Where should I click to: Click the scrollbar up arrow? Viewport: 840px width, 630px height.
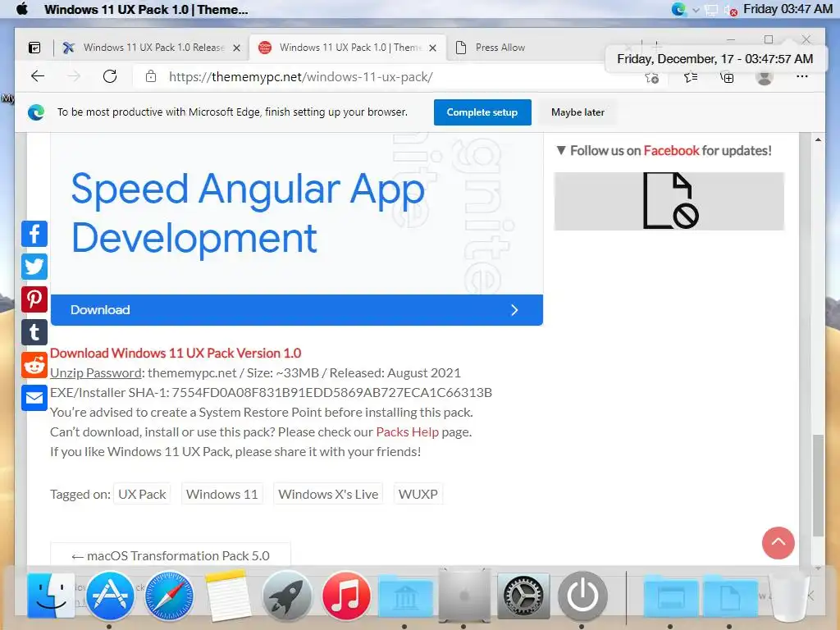[x=818, y=139]
